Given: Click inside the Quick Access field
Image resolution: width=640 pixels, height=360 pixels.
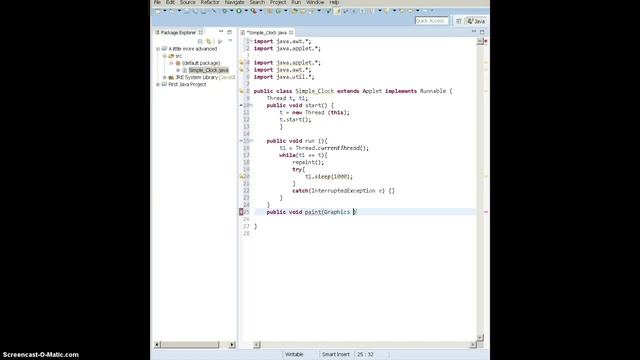Looking at the screenshot, I should (x=431, y=20).
